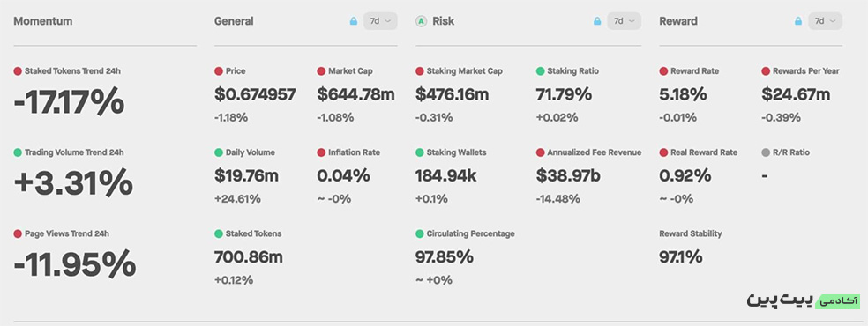Click the lock icon in General header
This screenshot has height=326, width=868.
[354, 21]
